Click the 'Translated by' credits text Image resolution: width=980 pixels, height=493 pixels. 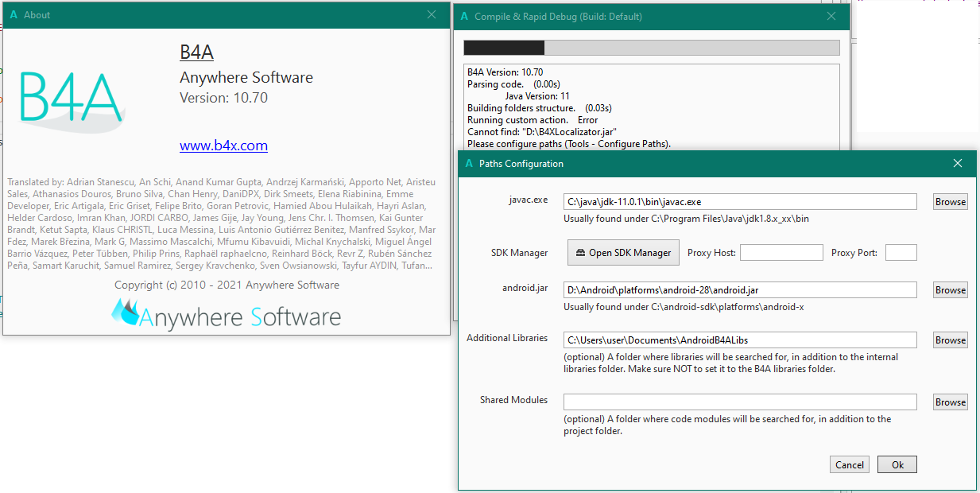[223, 223]
